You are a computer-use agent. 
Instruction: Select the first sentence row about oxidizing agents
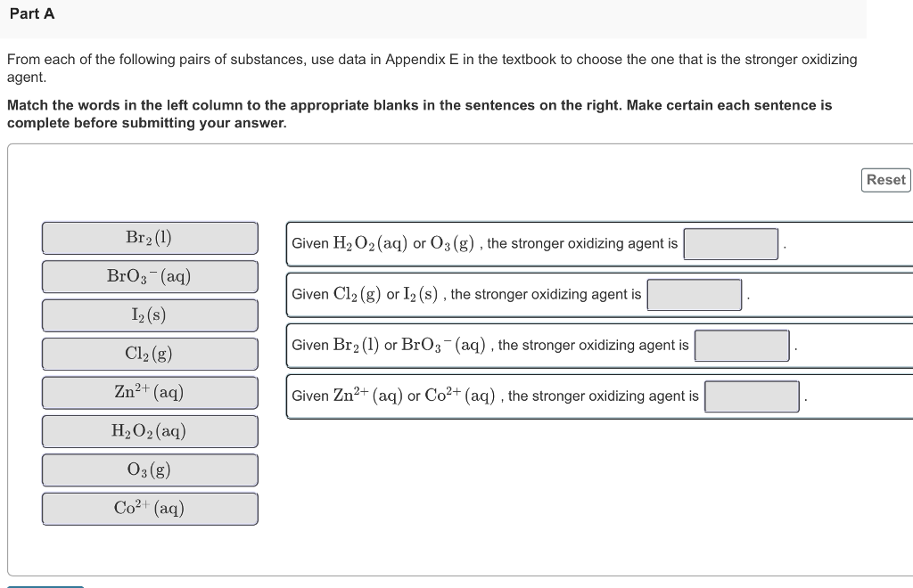pyautogui.click(x=535, y=243)
